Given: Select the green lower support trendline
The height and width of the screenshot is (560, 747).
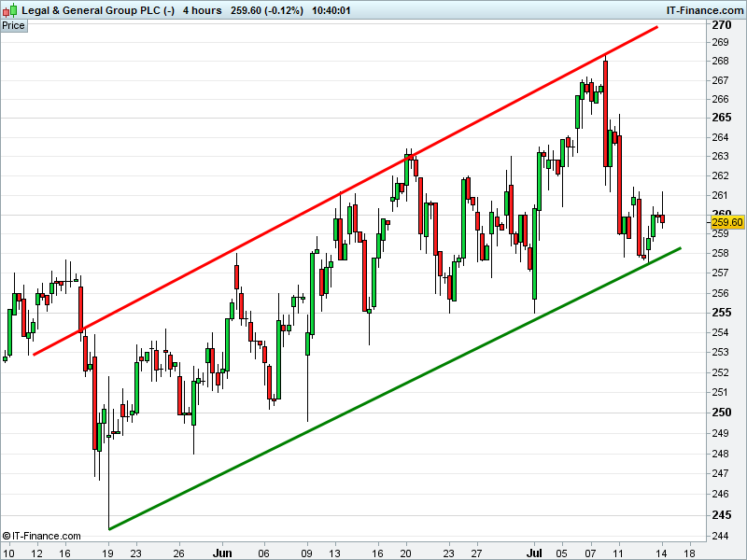Looking at the screenshot, I should point(395,388).
